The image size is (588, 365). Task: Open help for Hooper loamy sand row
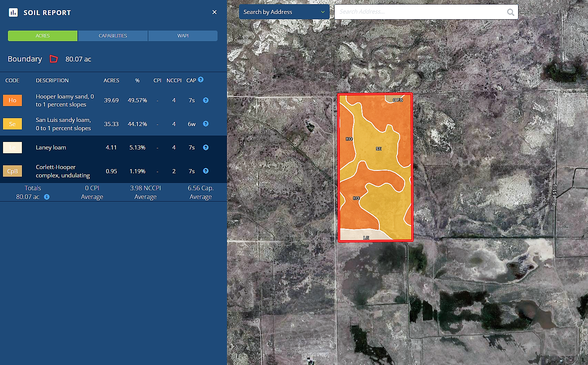coord(206,100)
